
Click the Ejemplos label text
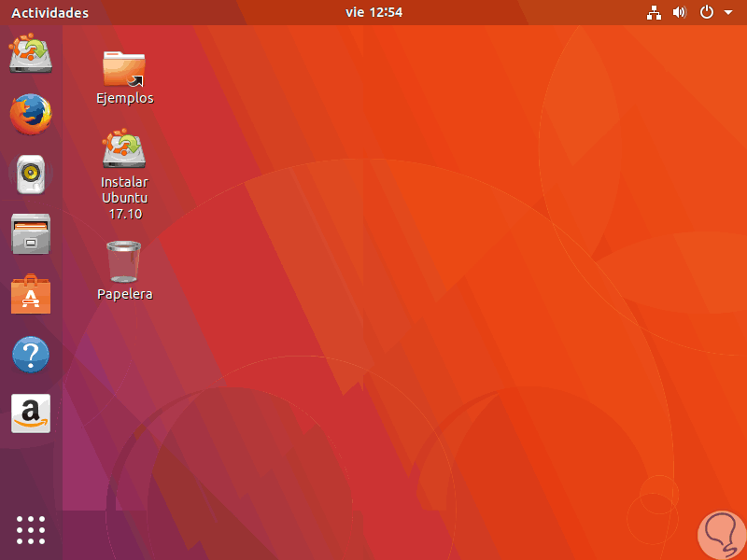pyautogui.click(x=125, y=99)
